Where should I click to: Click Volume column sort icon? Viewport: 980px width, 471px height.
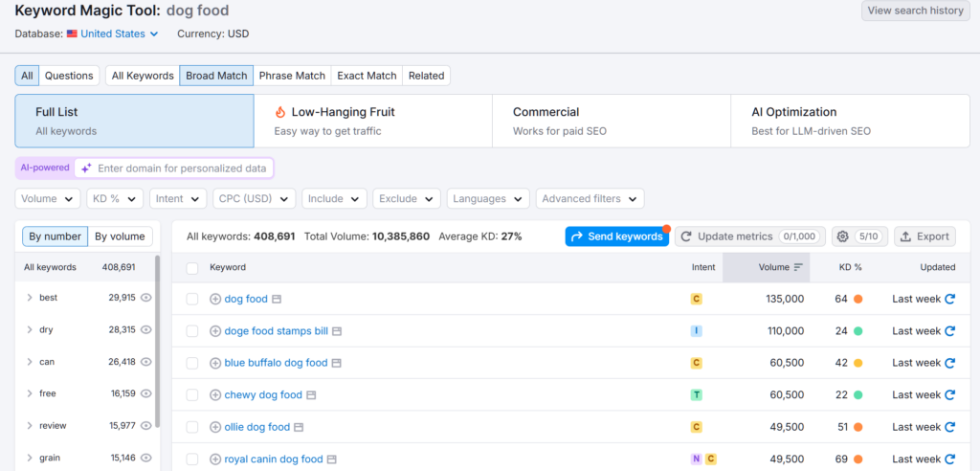(x=798, y=267)
